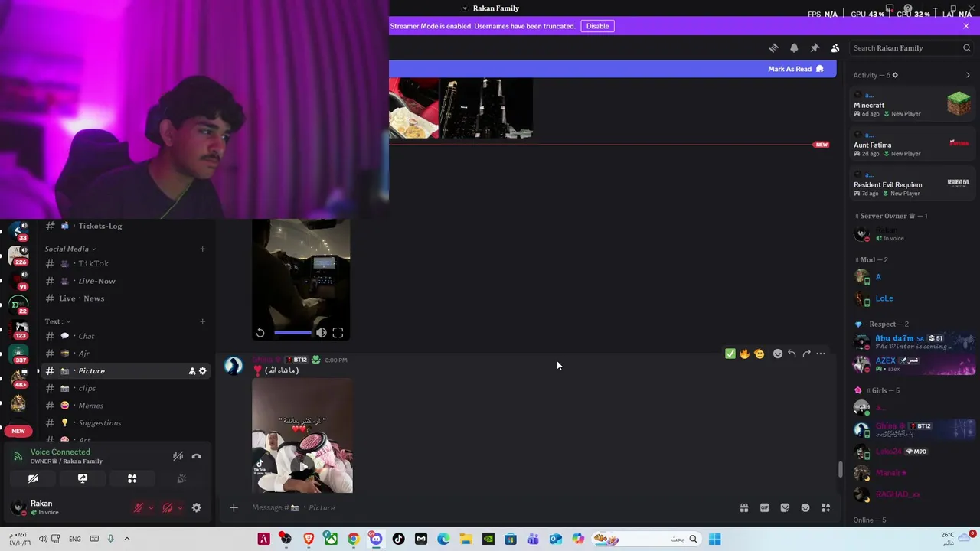Open the Tickets-Log channel
This screenshot has width=980, height=551.
(126, 226)
